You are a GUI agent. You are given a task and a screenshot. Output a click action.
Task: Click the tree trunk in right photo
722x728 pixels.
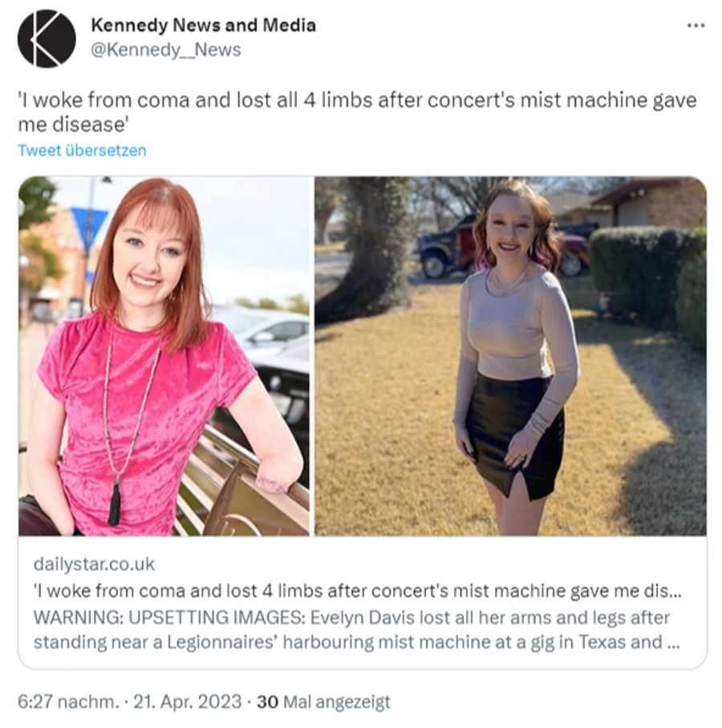367,246
